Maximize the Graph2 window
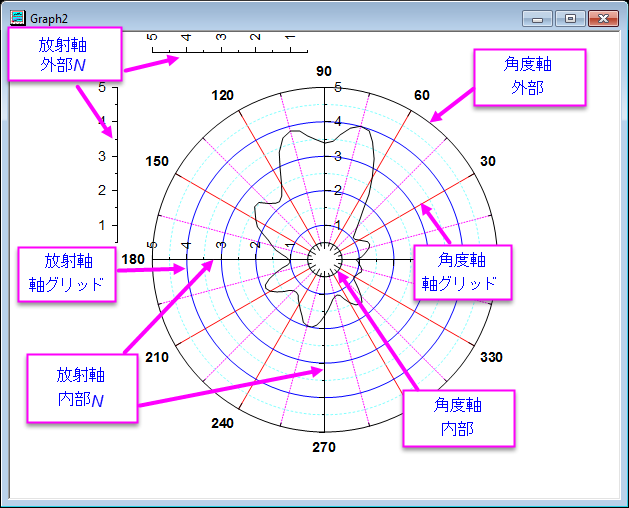 (570, 19)
